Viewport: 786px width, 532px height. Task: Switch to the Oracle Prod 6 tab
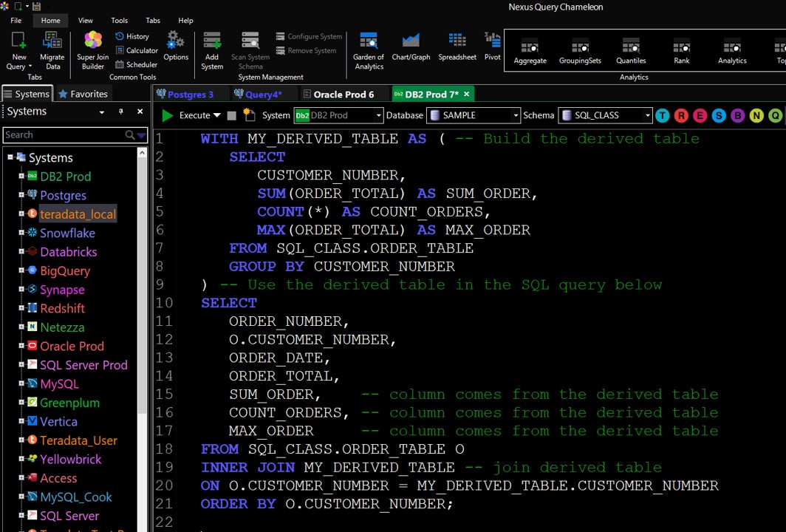pyautogui.click(x=343, y=95)
